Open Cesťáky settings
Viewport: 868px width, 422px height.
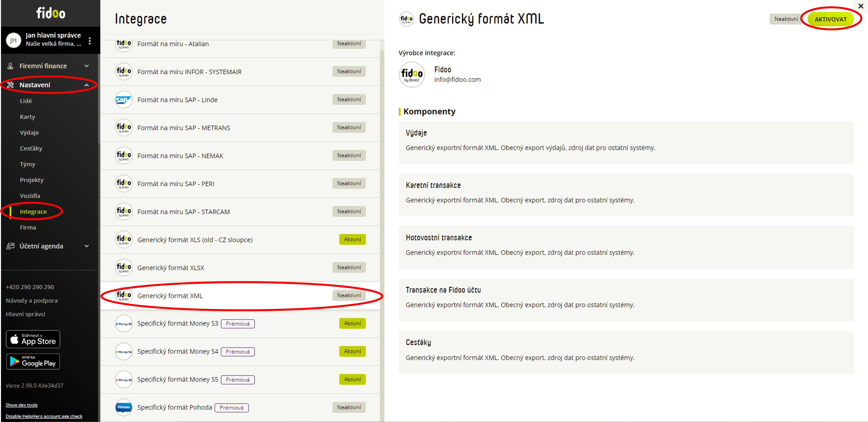(31, 148)
